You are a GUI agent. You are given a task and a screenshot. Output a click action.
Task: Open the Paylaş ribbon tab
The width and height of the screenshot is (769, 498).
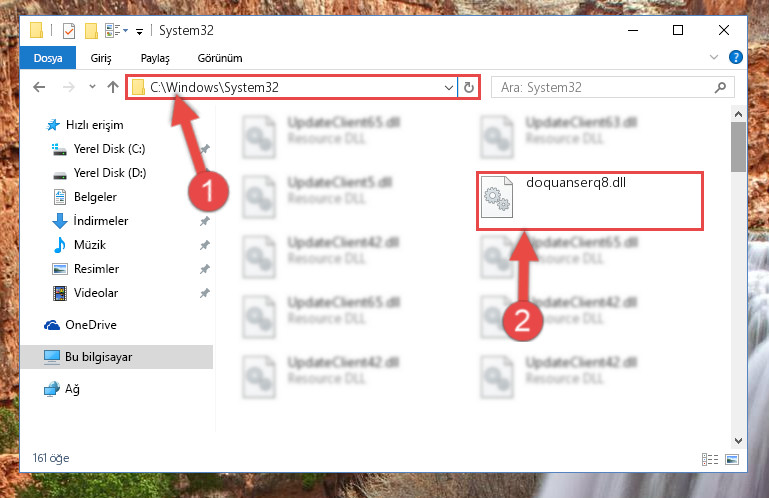[155, 58]
